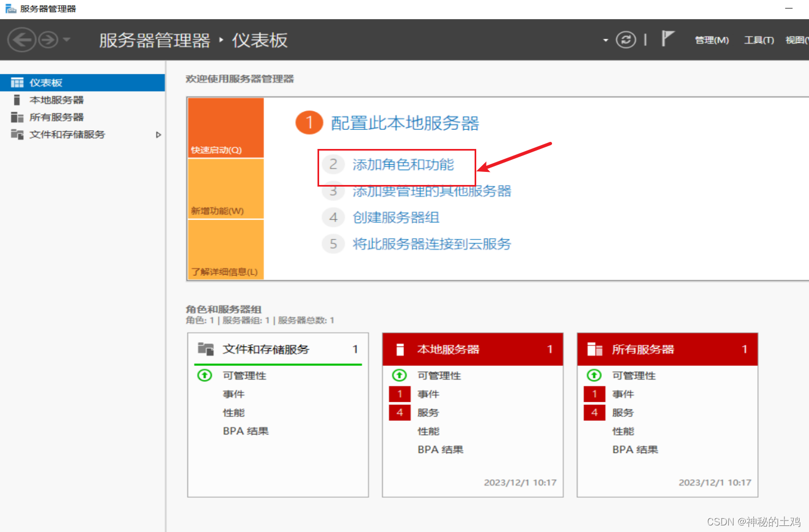Click the refresh icon in the toolbar
The image size is (809, 532).
[626, 39]
